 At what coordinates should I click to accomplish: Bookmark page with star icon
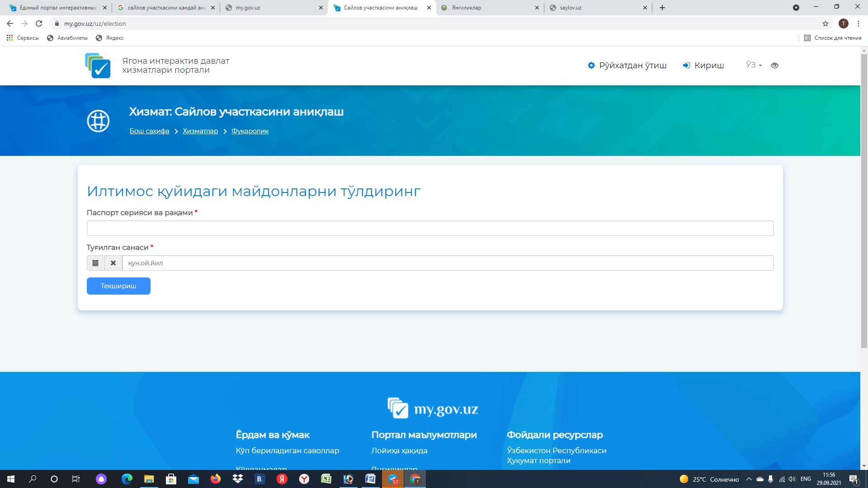[825, 23]
